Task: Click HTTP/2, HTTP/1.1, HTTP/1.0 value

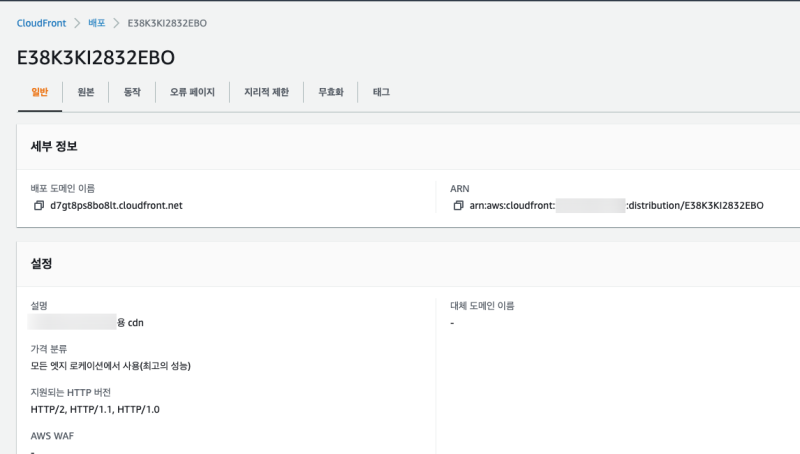Action: [95, 409]
